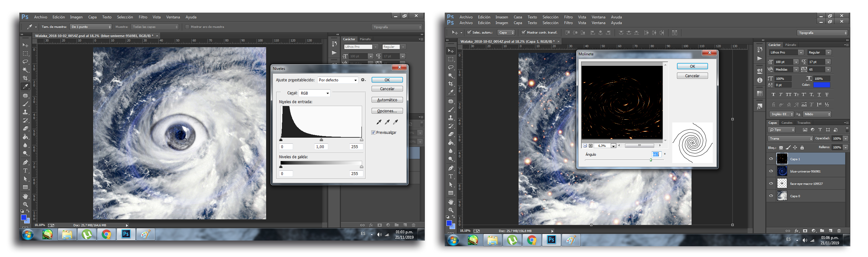Screen dimensions: 868x257
Task: Select the Type tool in the right window toolbar
Action: [x=451, y=177]
